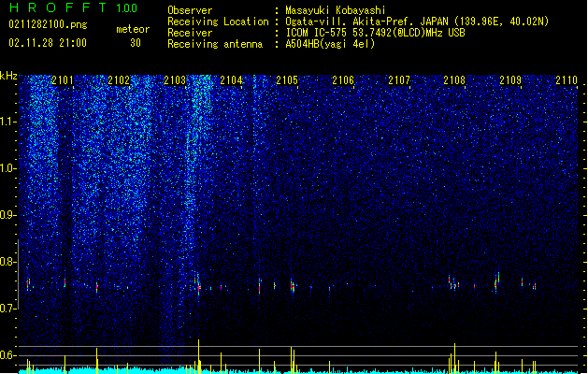Click the 0.7 frequency axis label
The width and height of the screenshot is (588, 374).
(x=8, y=309)
